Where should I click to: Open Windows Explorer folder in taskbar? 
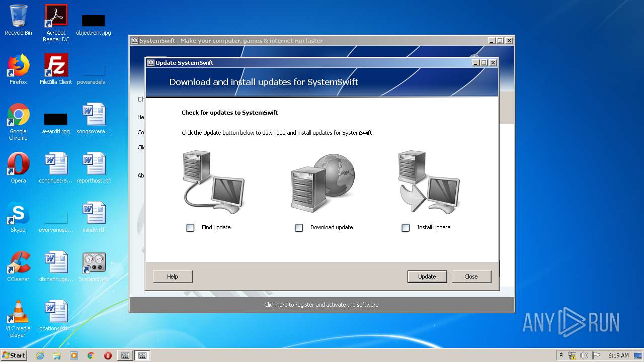tap(57, 355)
